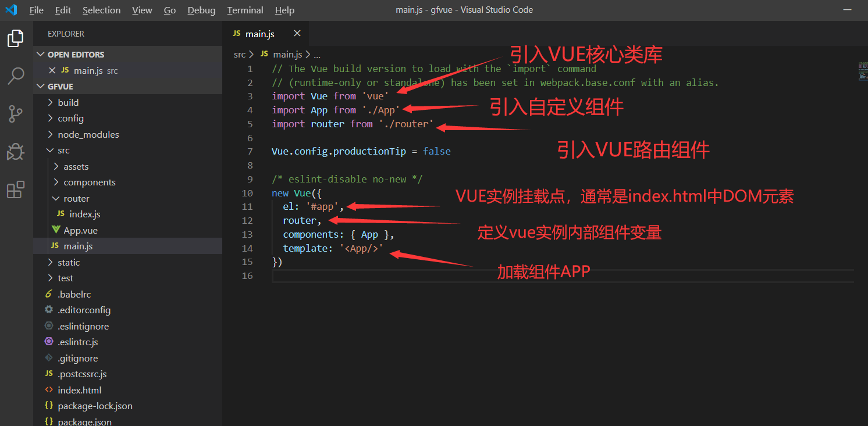Viewport: 868px width, 426px height.
Task: Click the .eslintignore file icon
Action: click(49, 326)
